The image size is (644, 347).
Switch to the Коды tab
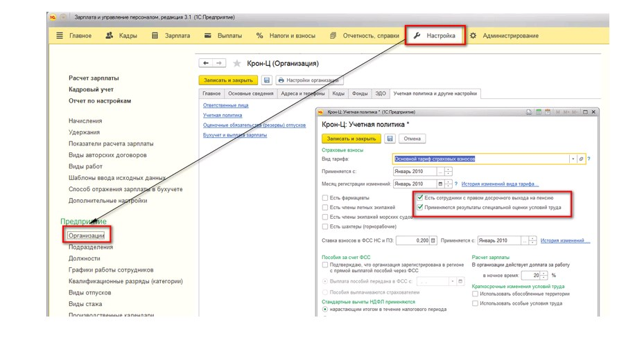(x=338, y=94)
